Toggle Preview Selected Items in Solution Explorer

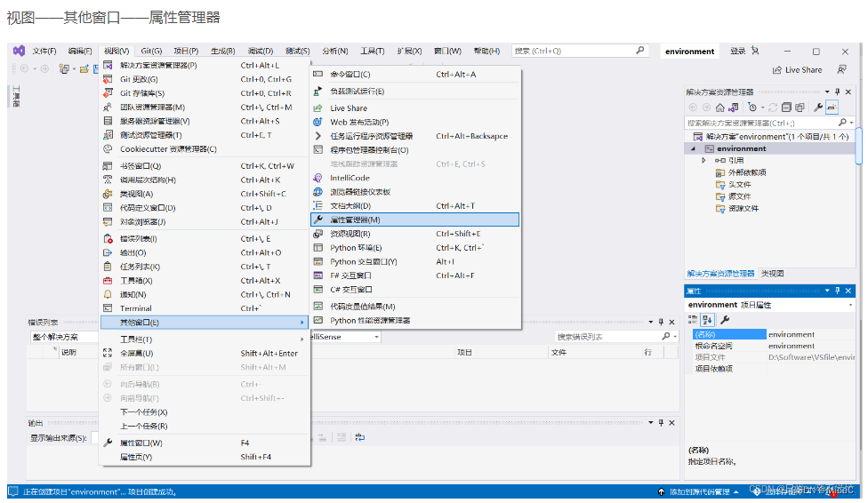[832, 108]
